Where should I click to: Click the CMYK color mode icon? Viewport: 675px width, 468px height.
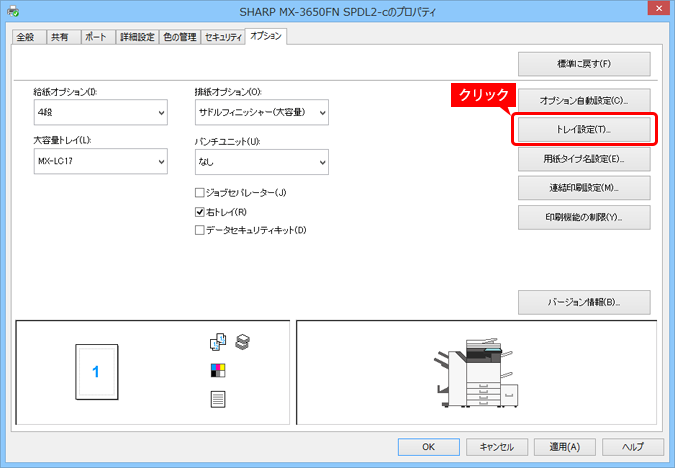[x=218, y=370]
